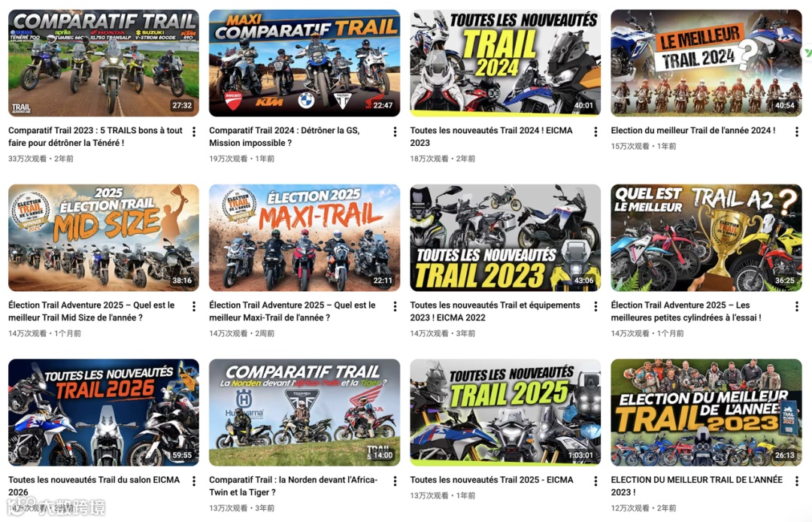Open the Toutes les nouveautés Trail 2026 thumbnail
Image resolution: width=812 pixels, height=522 pixels.
click(104, 412)
